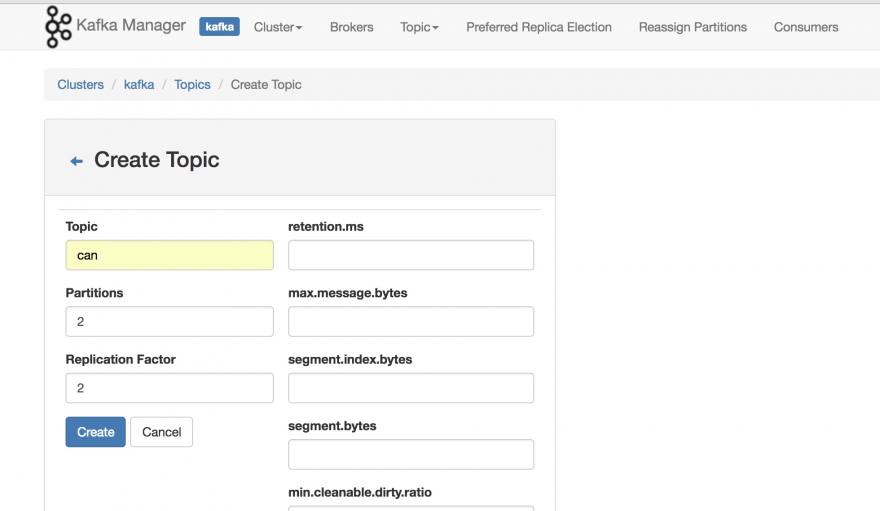880x511 pixels.
Task: Select the Replication Factor field
Action: (x=169, y=388)
